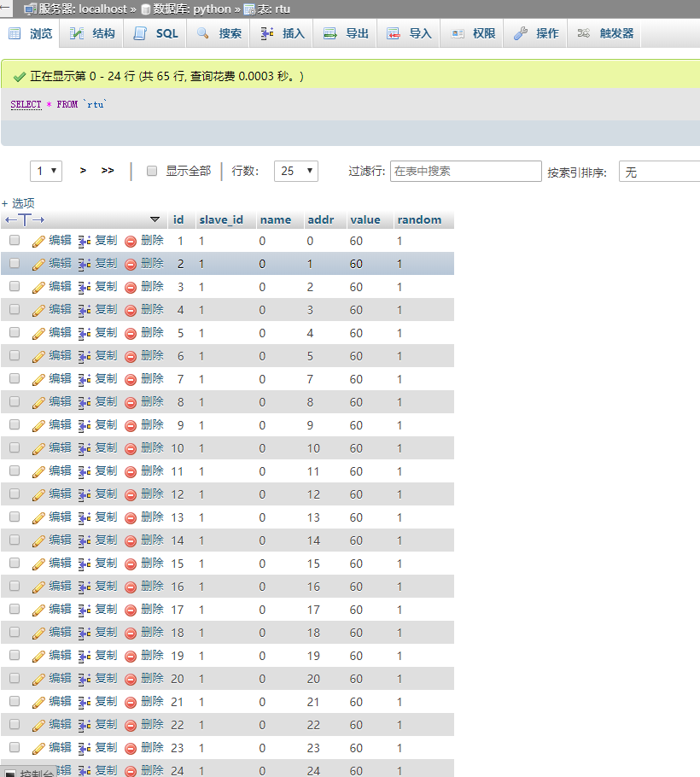Open the 导出 (Export) tab
Viewport: 700px width, 777px height.
point(345,33)
